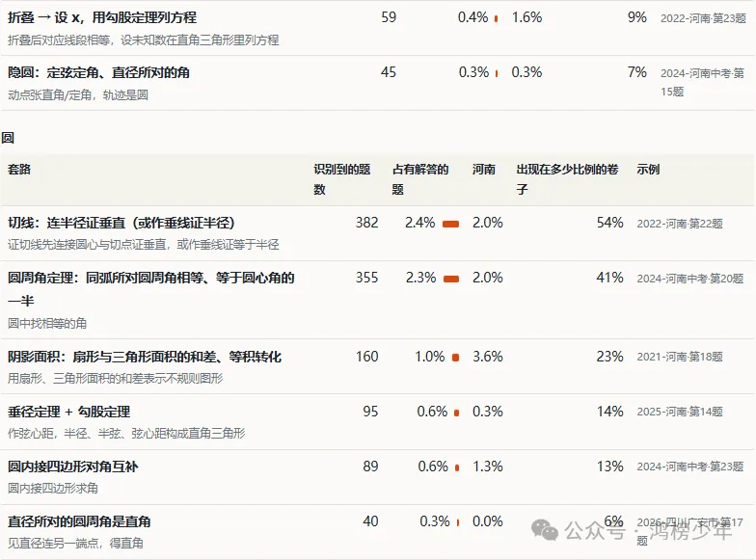
Task: Click count 89 in 圆内接四边形 row
Action: (x=370, y=467)
